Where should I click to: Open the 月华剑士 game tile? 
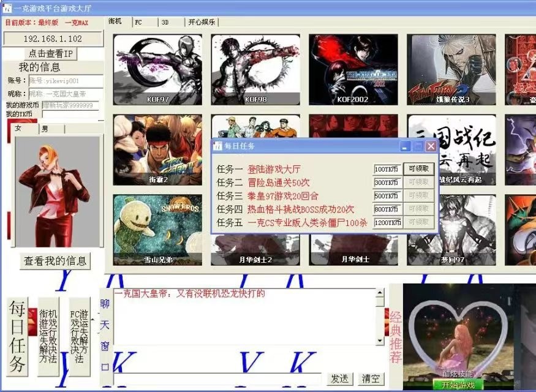353,250
